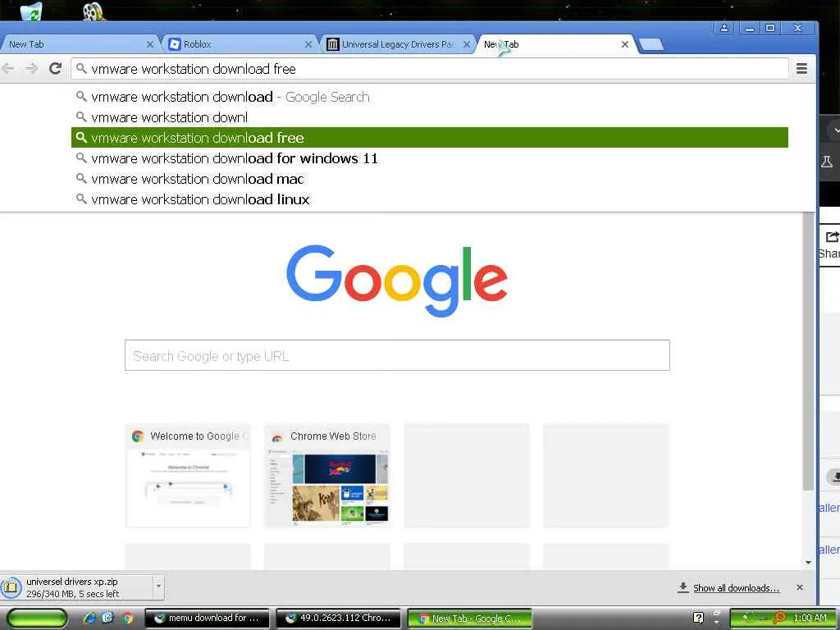Screen dimensions: 840x630
Task: Click the Share icon in background window
Action: tap(832, 237)
